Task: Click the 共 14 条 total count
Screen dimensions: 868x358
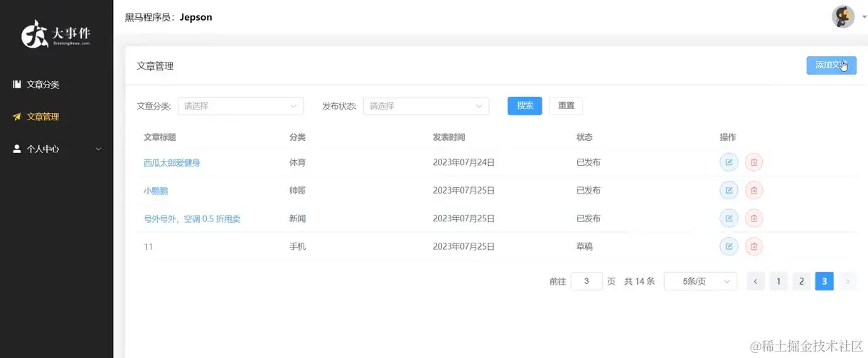Action: pyautogui.click(x=639, y=281)
